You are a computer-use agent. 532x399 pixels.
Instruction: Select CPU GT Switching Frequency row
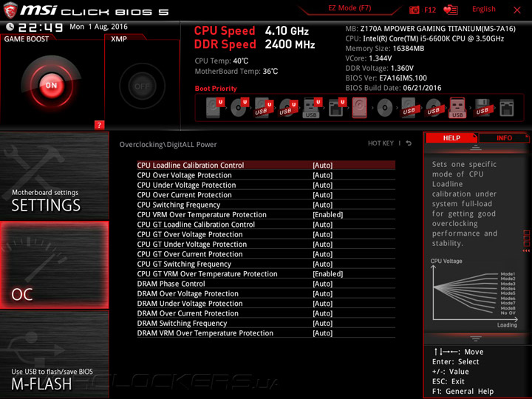pos(266,264)
